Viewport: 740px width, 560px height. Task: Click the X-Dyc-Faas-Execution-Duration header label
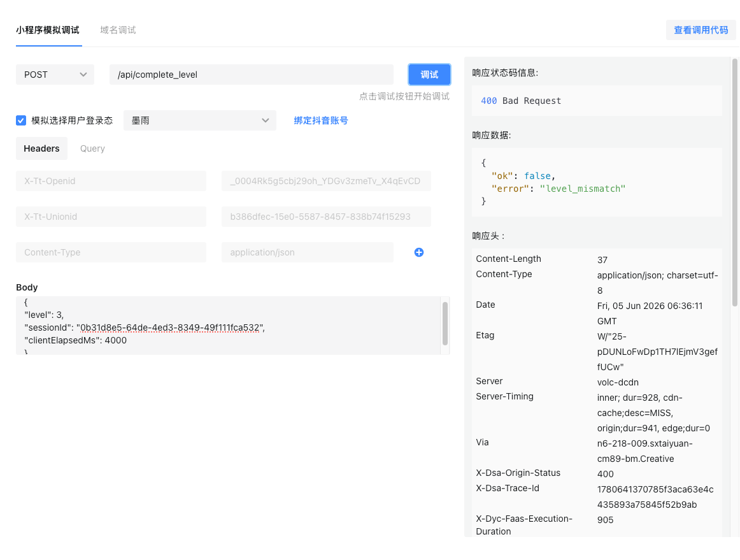point(524,524)
